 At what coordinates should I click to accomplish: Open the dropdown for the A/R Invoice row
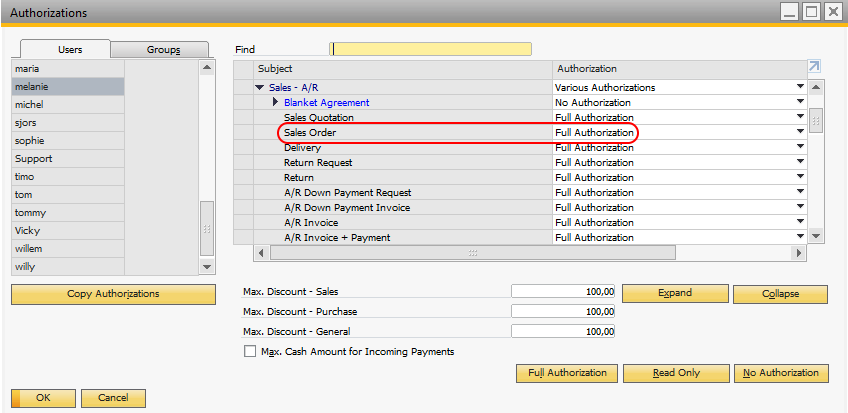[800, 222]
